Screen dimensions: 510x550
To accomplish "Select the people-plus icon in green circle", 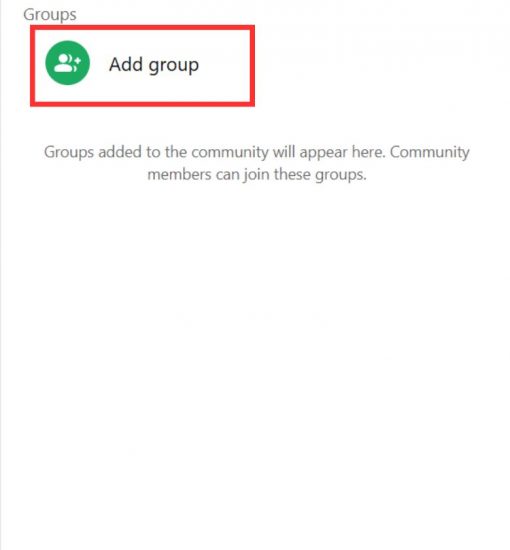I will click(x=68, y=63).
